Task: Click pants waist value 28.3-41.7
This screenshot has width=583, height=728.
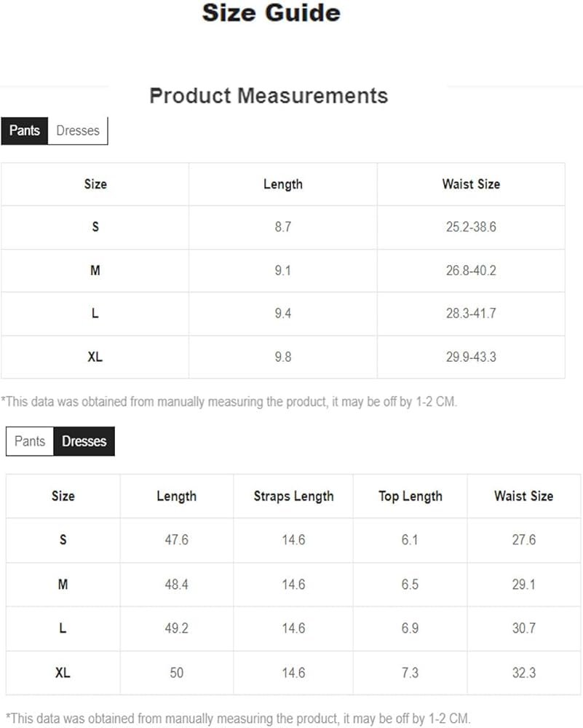Action: [471, 313]
